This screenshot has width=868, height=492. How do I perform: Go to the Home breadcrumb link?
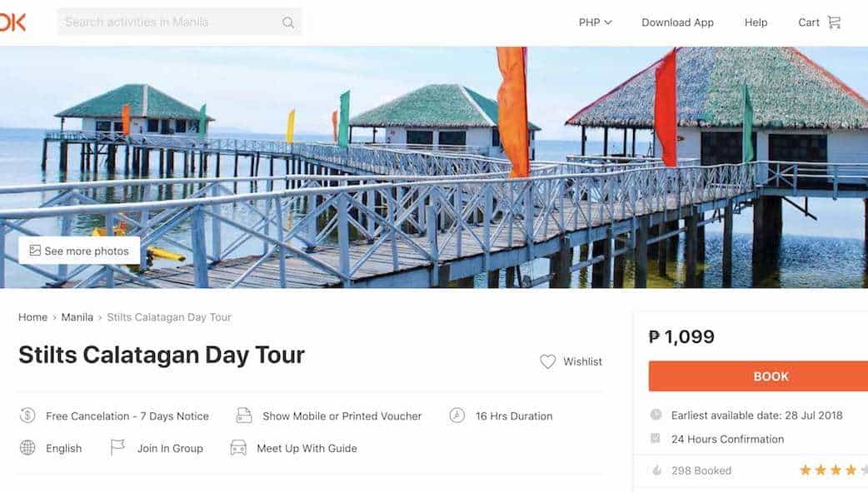tap(33, 317)
